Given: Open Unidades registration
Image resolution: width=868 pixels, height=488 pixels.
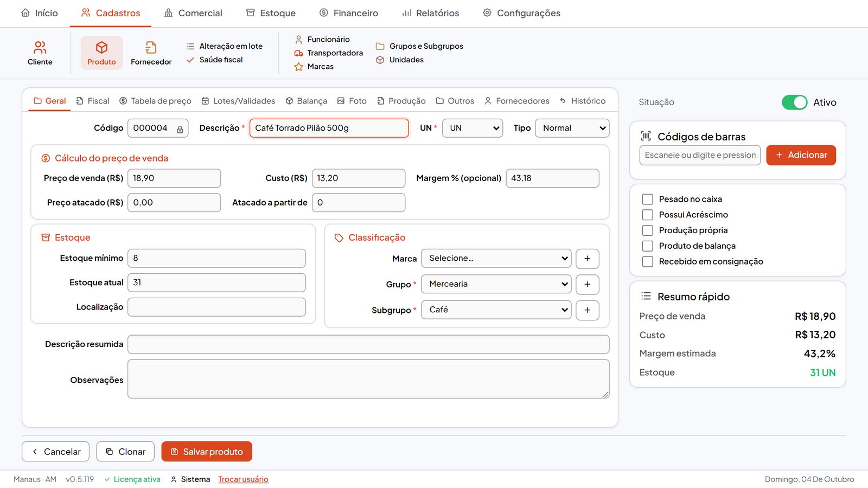Looking at the screenshot, I should (400, 60).
